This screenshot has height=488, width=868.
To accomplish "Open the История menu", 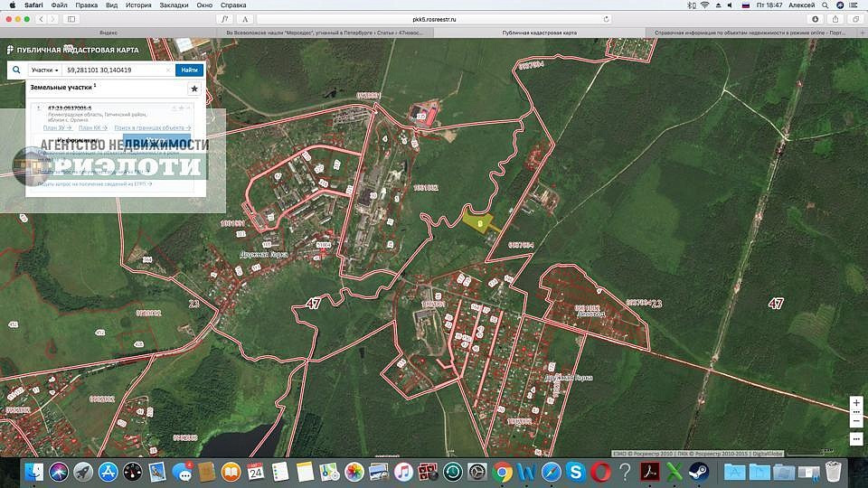I will 138,5.
